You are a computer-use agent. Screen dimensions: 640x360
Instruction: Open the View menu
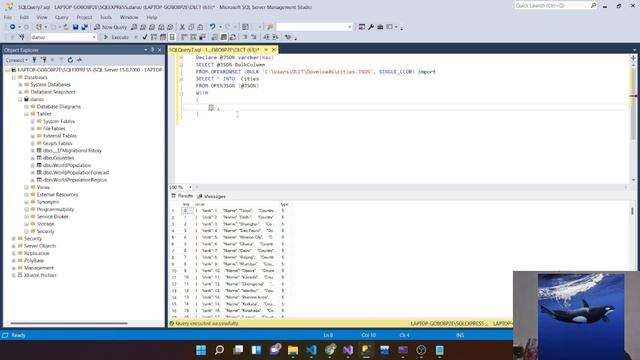point(42,17)
